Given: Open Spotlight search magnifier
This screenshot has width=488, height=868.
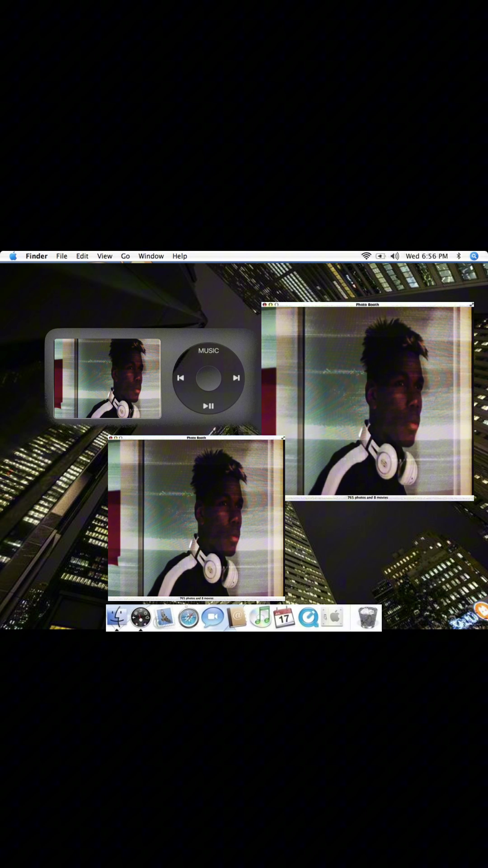Looking at the screenshot, I should [474, 256].
